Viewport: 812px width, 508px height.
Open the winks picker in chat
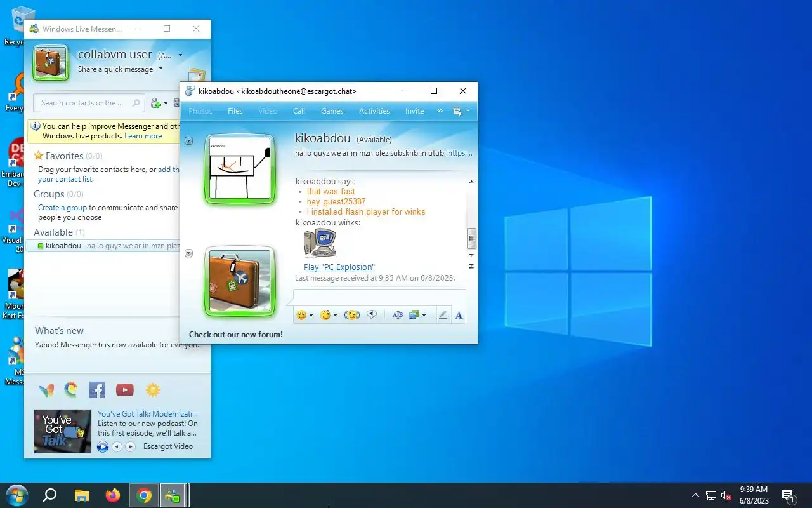[x=325, y=315]
